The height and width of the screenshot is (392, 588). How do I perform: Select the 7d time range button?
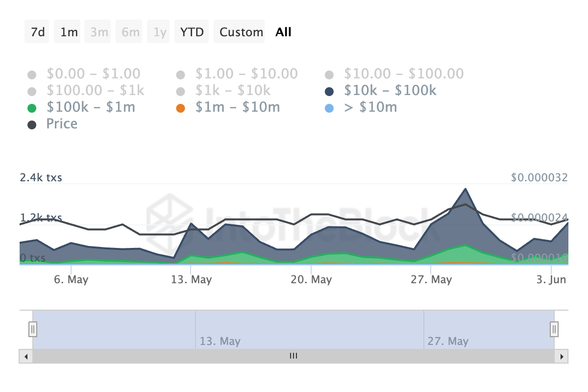[37, 32]
